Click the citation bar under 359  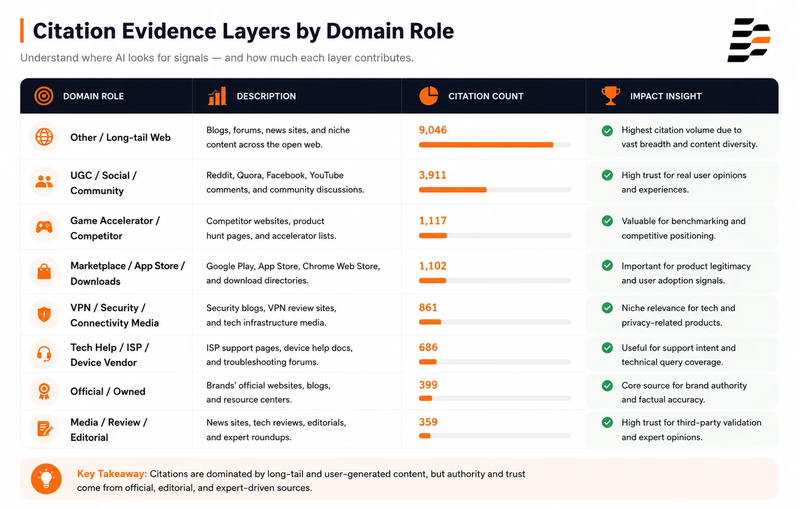(x=494, y=436)
